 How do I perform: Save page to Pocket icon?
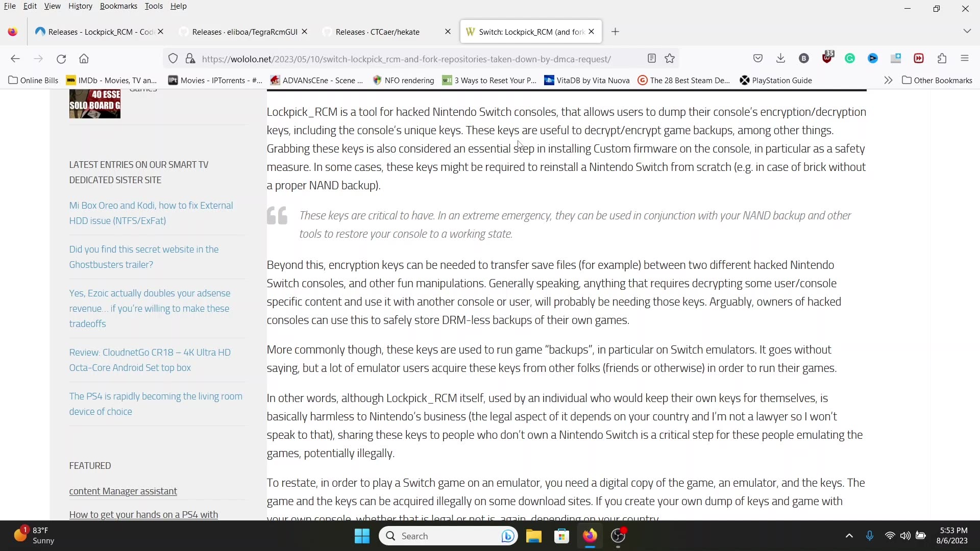pos(758,59)
